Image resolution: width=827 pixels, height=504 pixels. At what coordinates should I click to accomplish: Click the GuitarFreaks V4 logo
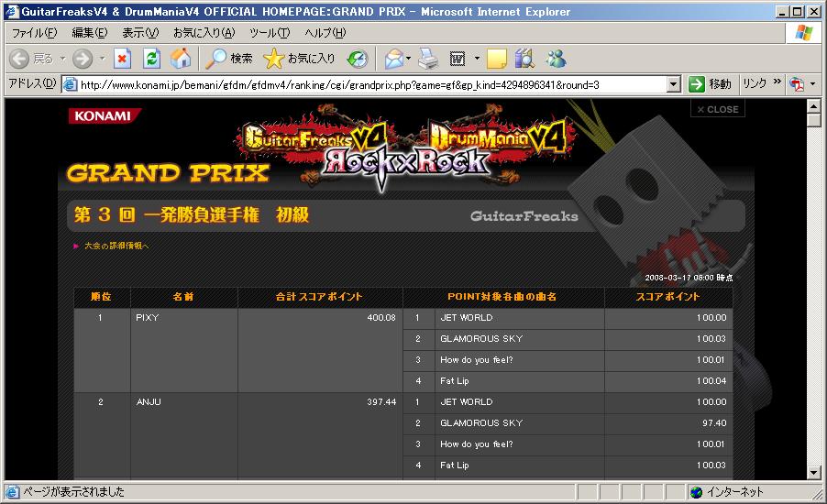click(314, 138)
